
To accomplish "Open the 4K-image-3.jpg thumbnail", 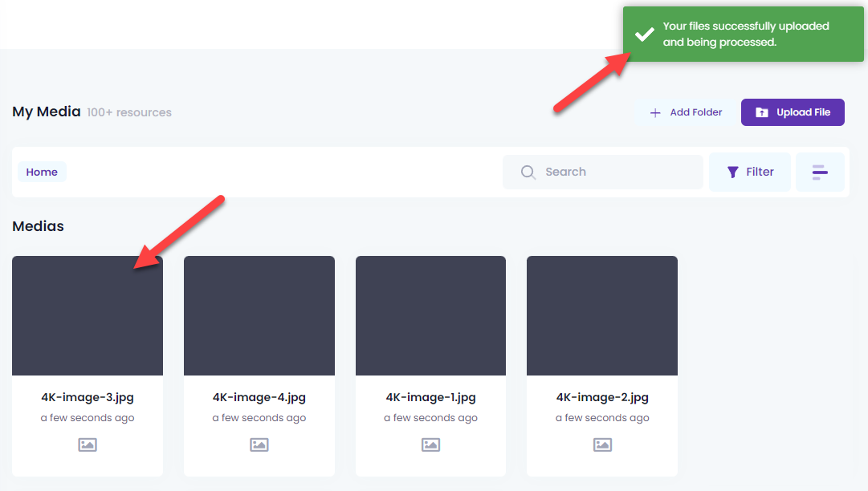I will point(88,316).
